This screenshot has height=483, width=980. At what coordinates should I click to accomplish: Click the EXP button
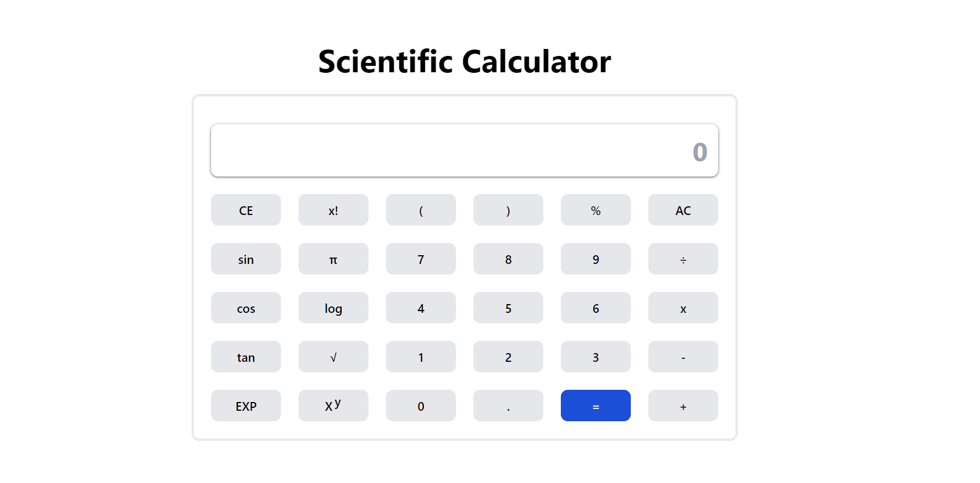coord(246,406)
